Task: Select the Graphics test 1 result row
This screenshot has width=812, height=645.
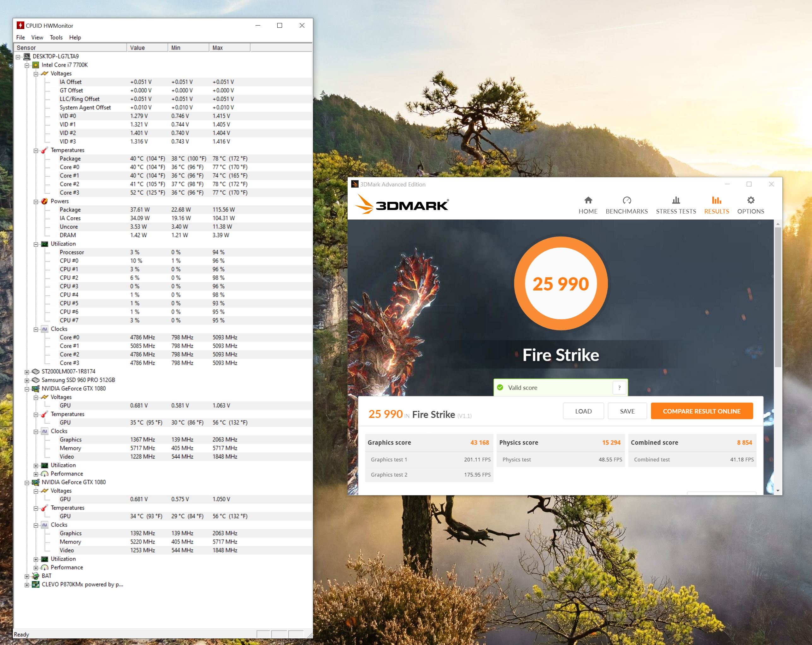Action: (429, 459)
